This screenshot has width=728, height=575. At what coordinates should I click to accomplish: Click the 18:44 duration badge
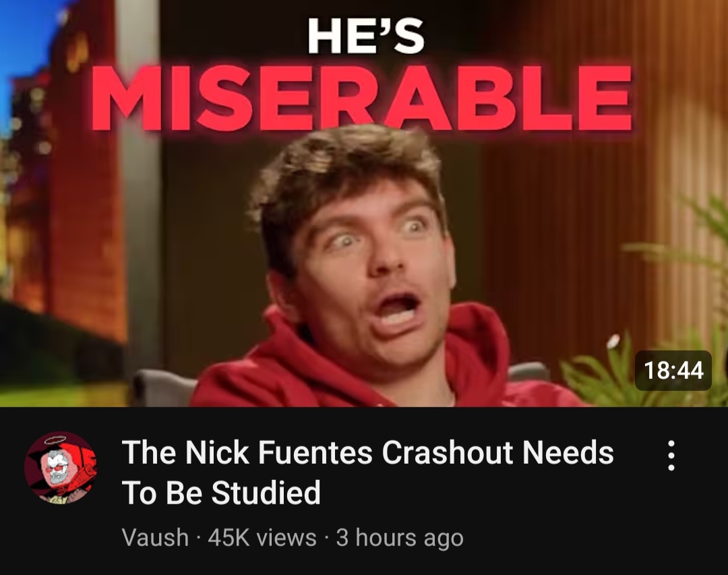coord(673,371)
